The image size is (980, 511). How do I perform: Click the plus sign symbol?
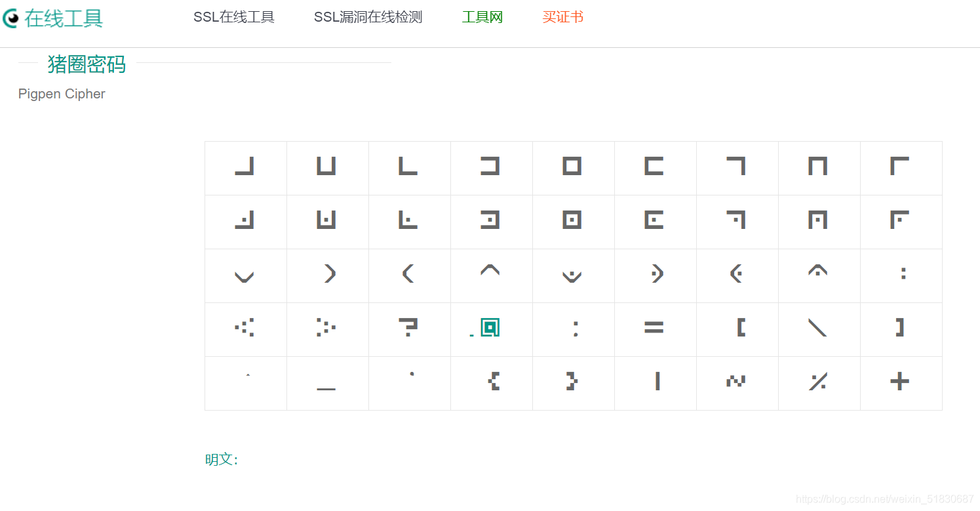tap(900, 381)
